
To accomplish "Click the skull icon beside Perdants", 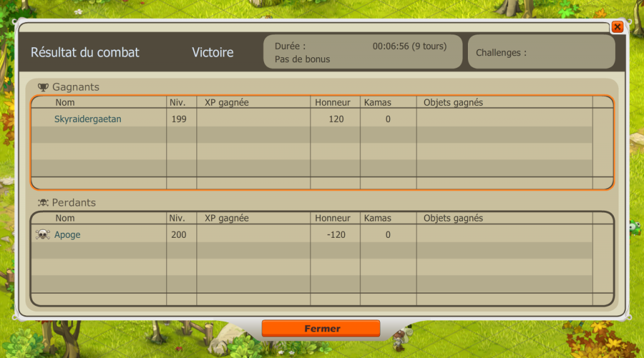I will point(43,203).
